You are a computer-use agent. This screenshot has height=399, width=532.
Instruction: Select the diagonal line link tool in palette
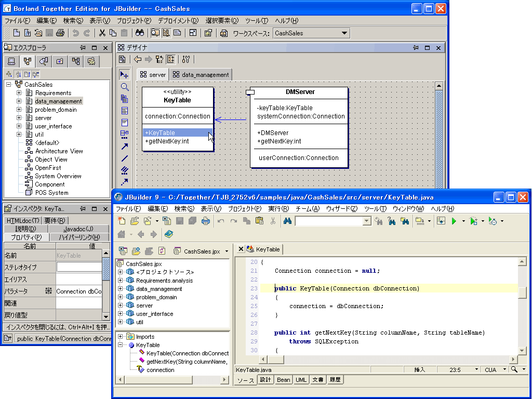pos(125,158)
